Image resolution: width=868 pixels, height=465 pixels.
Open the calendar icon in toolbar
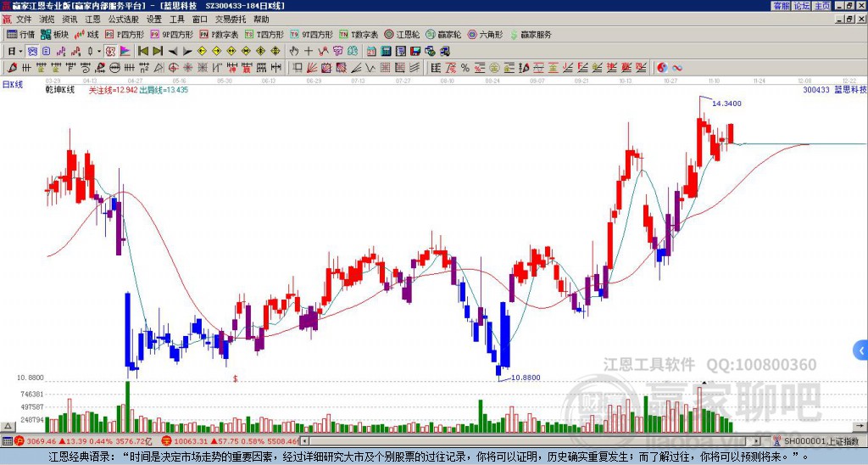(371, 52)
